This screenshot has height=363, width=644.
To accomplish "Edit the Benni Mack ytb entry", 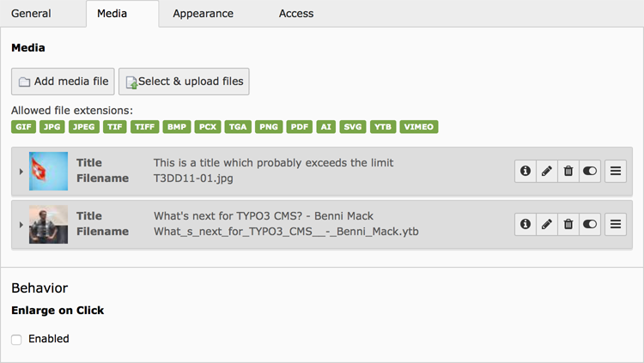I will pyautogui.click(x=546, y=225).
